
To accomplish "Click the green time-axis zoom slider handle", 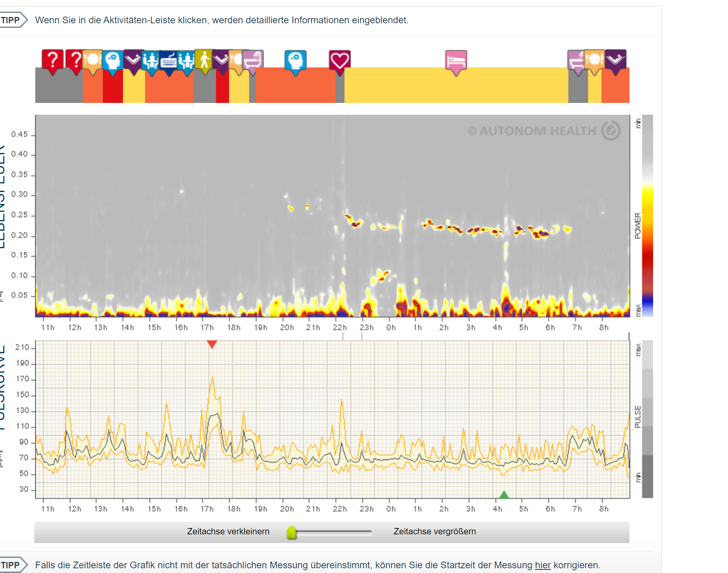I will tap(292, 532).
